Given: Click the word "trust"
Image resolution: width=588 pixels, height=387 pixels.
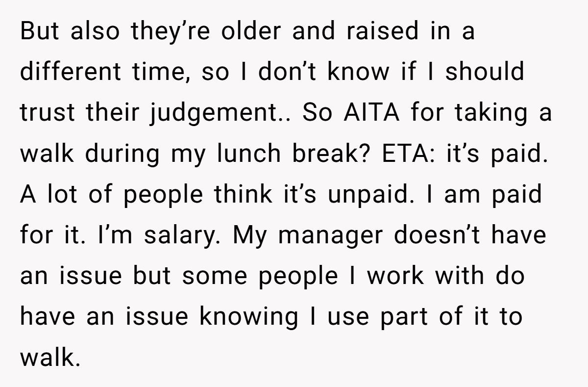Looking at the screenshot, I should (x=48, y=113).
